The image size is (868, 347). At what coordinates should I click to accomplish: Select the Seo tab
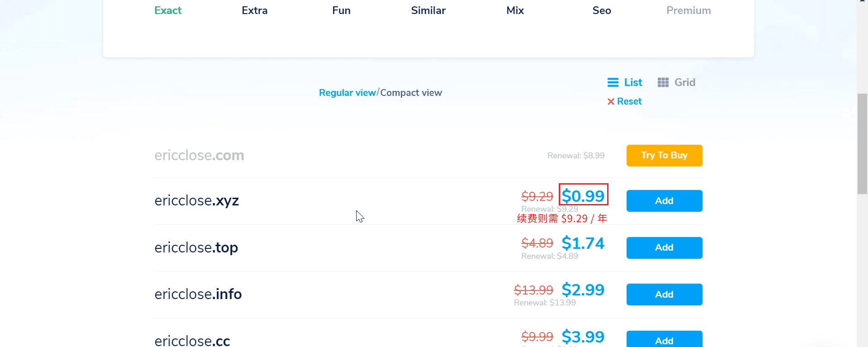pos(602,10)
